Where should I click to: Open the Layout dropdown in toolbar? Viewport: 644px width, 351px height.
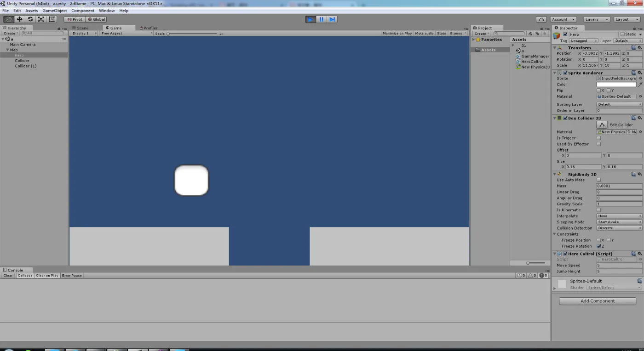(x=627, y=19)
